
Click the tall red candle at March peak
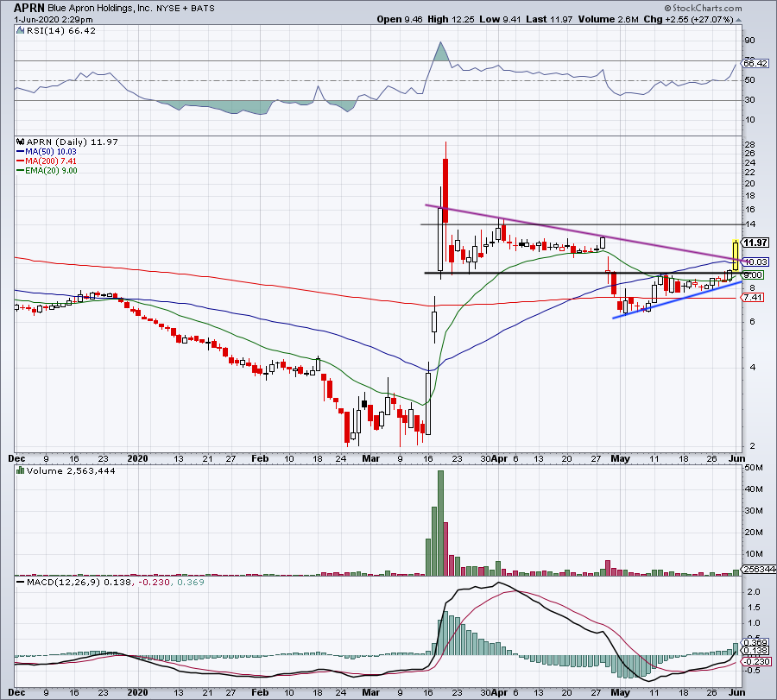click(445, 190)
